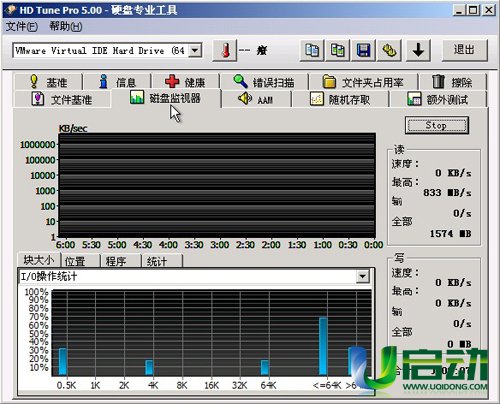Screen dimensions: 500x404
Task: Click the yellow folder icon on 文件夹占用率 tab
Action: tap(329, 82)
